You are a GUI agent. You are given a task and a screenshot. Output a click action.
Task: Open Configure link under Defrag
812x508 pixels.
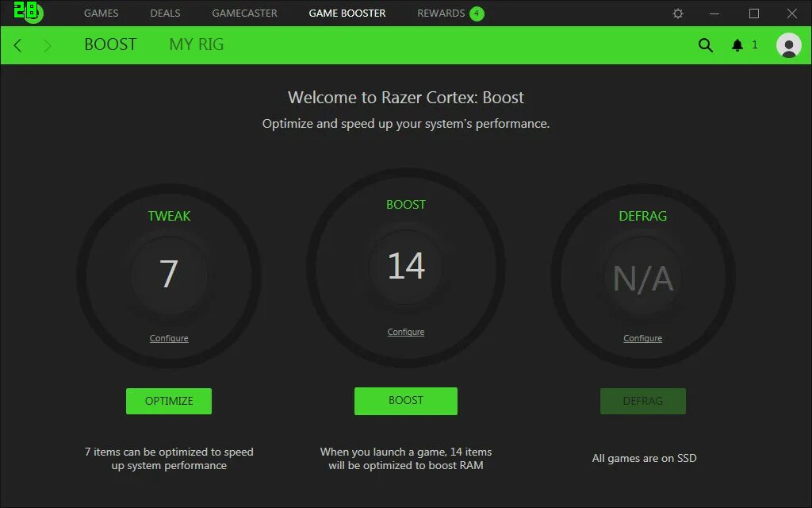pos(642,338)
